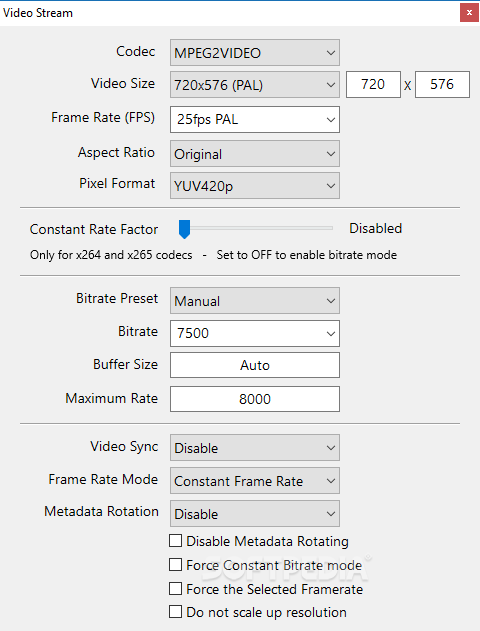Click the Buffer Size Auto field
The image size is (480, 631).
255,365
